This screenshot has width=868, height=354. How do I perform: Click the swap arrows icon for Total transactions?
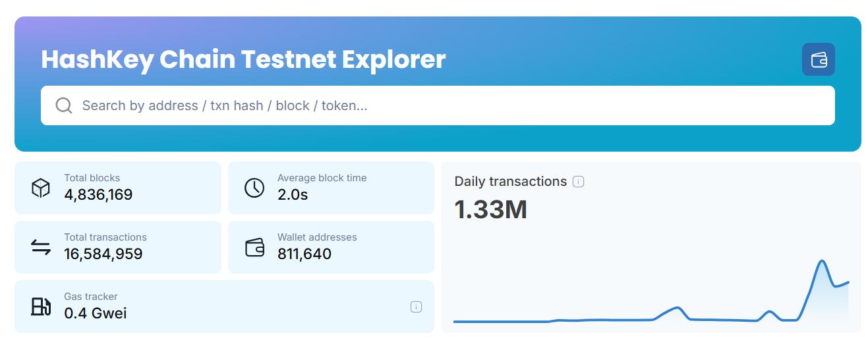(41, 247)
